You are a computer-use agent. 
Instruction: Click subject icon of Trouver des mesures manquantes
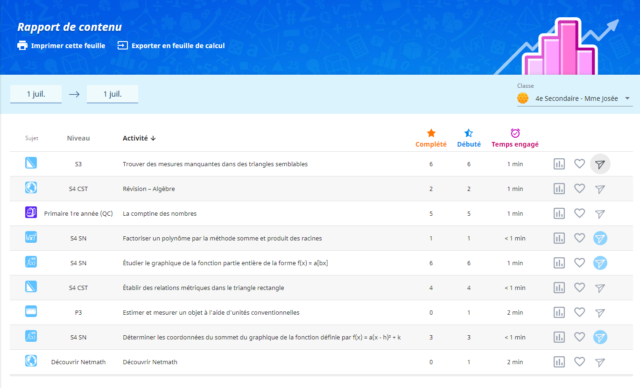pos(31,163)
